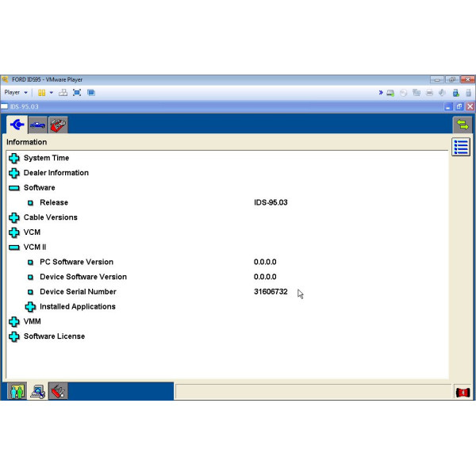Open the VMware Player menu

pyautogui.click(x=16, y=93)
